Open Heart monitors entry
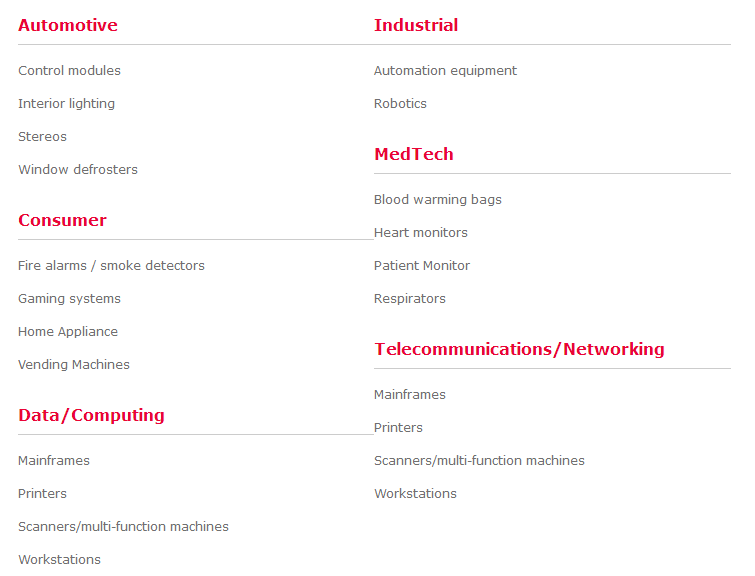The image size is (755, 576). [421, 233]
